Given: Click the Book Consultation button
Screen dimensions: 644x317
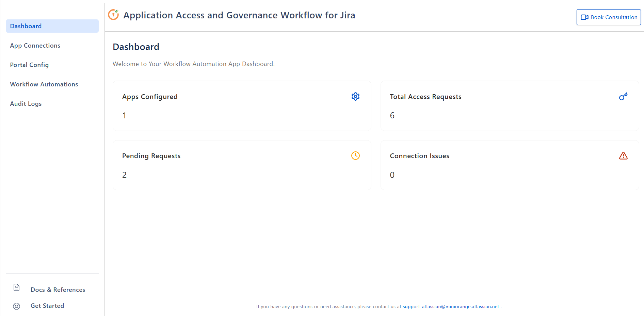Looking at the screenshot, I should pos(608,17).
